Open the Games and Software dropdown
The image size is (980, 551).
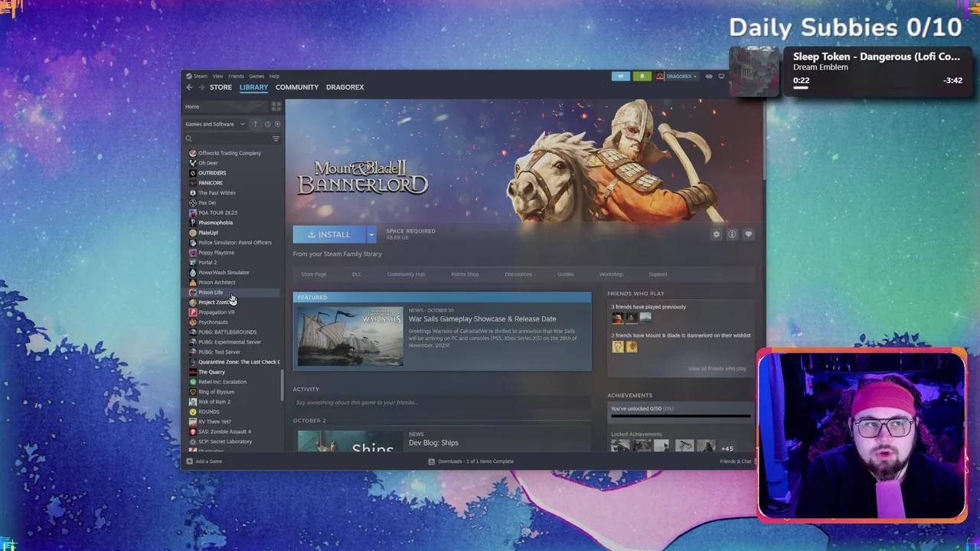tap(215, 124)
